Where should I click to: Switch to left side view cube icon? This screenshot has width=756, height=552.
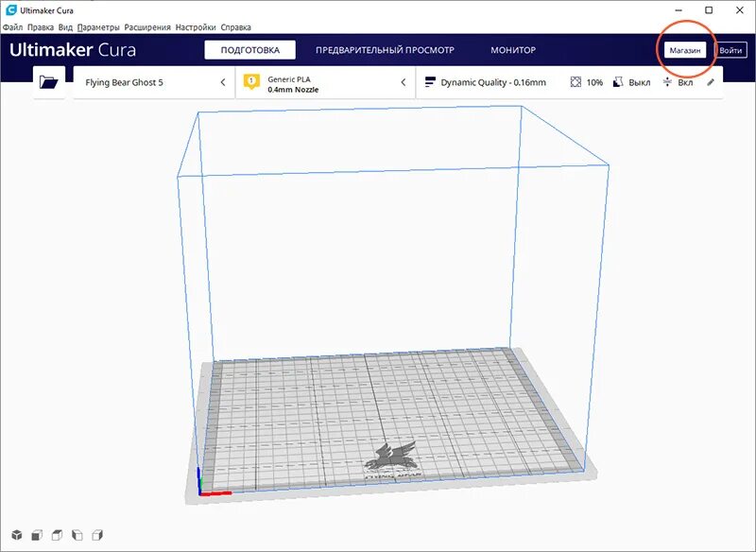pos(77,535)
